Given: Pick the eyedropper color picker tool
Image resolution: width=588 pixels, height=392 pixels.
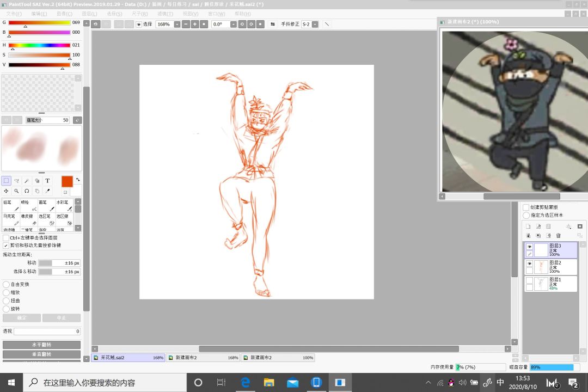Looking at the screenshot, I should click(47, 191).
